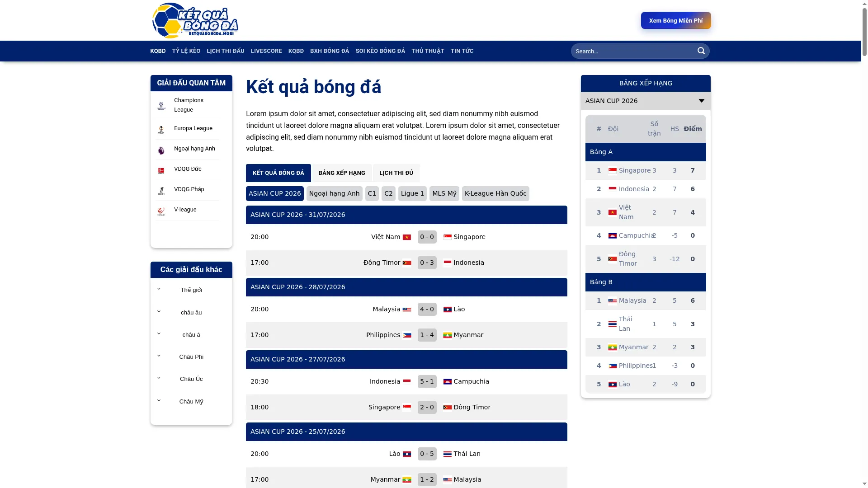The image size is (868, 488).
Task: Click the Xem Bóng Miễn Phí button
Action: [x=676, y=20]
